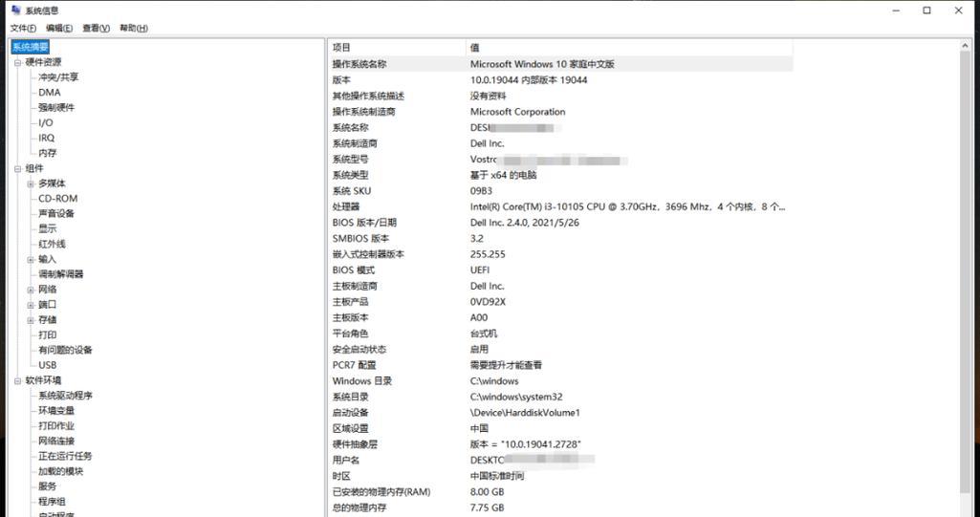Select the USB tree item
980x517 pixels.
[x=48, y=365]
